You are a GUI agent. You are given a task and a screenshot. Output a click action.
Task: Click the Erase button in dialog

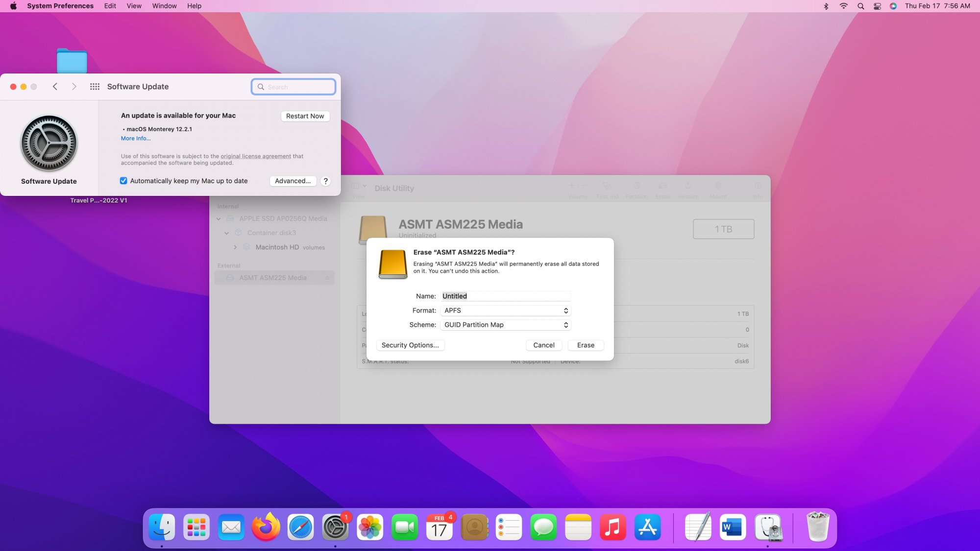coord(586,345)
